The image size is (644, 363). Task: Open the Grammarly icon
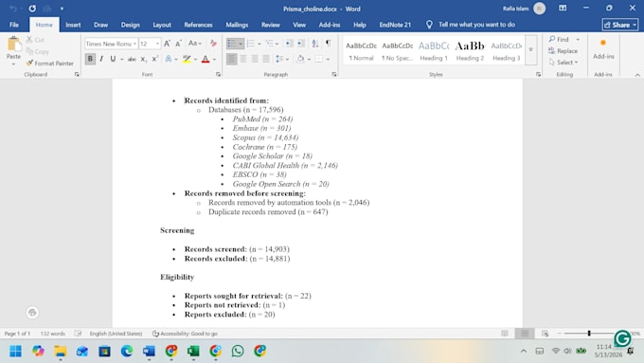pos(622,338)
